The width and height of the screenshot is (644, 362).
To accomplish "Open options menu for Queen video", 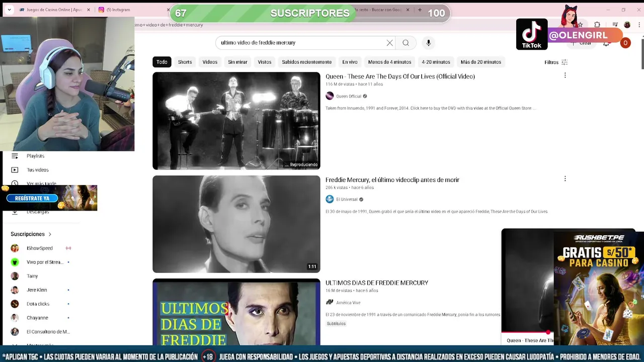I will pos(565,75).
